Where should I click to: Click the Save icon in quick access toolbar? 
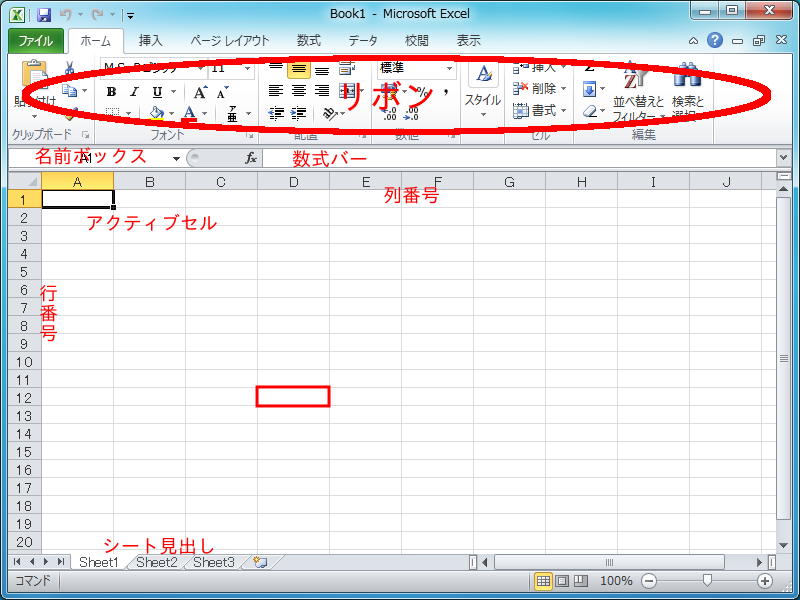coord(43,15)
